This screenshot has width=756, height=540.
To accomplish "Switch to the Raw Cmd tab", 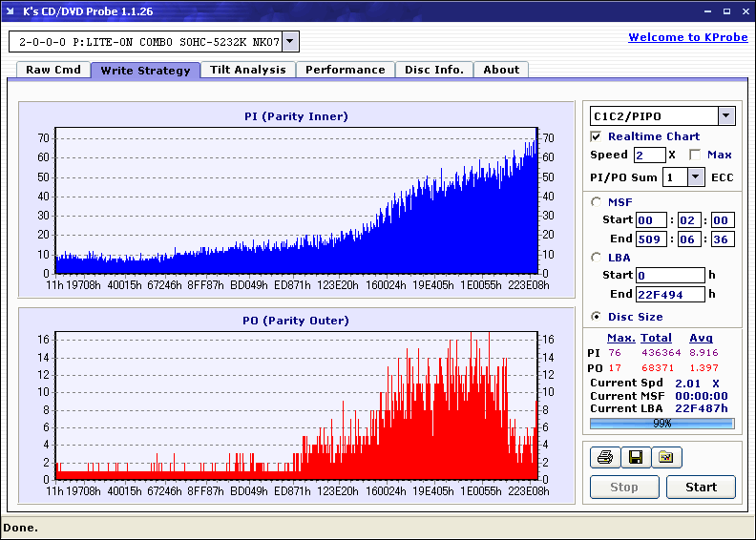I will (x=53, y=70).
